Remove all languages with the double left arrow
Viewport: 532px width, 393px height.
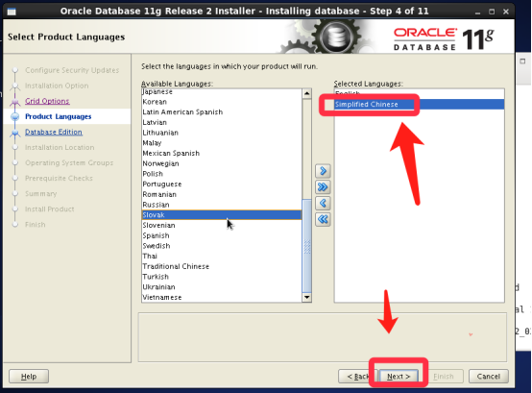coord(323,220)
